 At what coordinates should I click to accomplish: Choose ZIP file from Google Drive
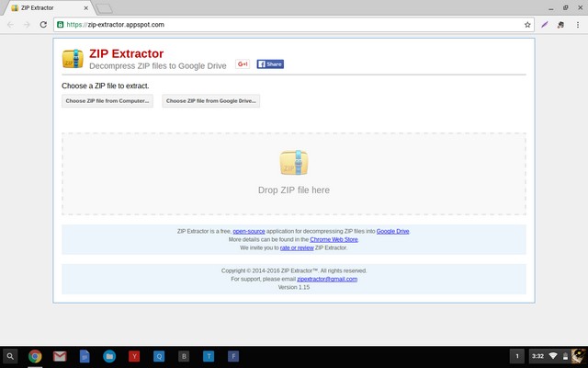tap(210, 101)
